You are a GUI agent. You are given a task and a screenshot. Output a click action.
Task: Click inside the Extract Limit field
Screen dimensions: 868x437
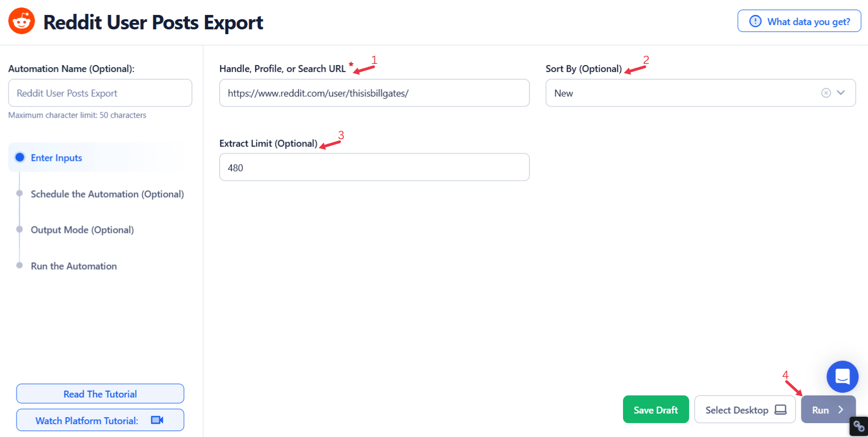(374, 167)
